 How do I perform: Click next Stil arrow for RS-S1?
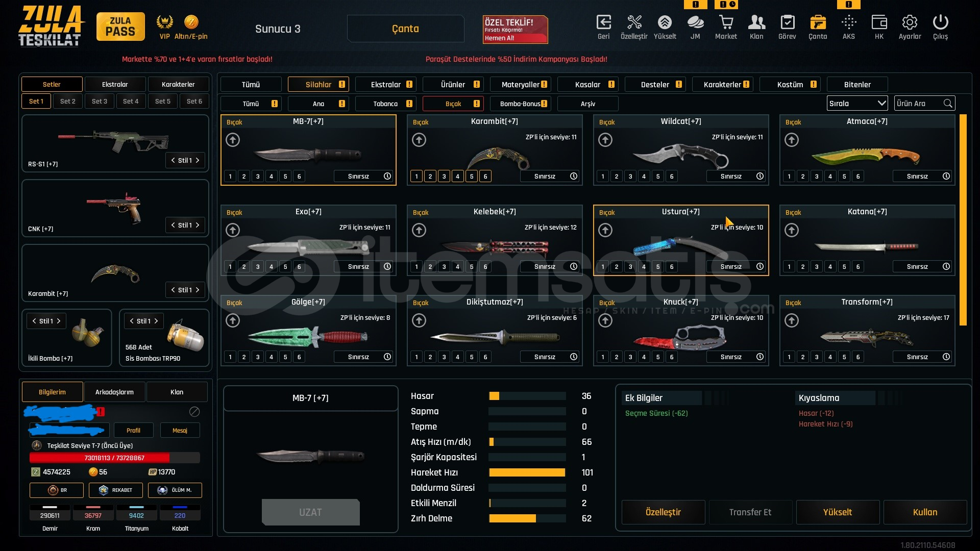coord(198,161)
